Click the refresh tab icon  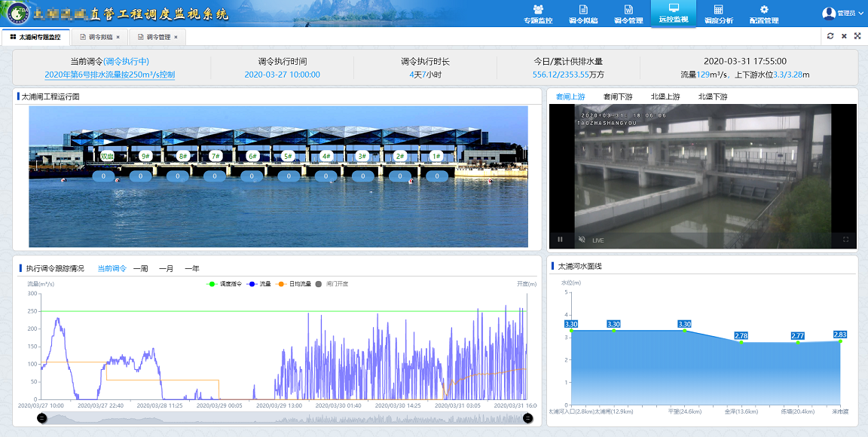(x=830, y=36)
